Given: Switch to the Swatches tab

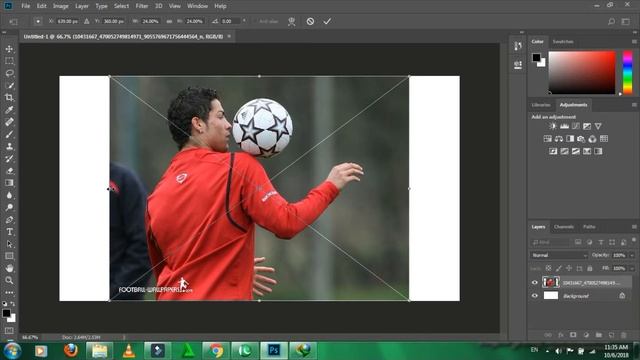Looking at the screenshot, I should pyautogui.click(x=563, y=42).
